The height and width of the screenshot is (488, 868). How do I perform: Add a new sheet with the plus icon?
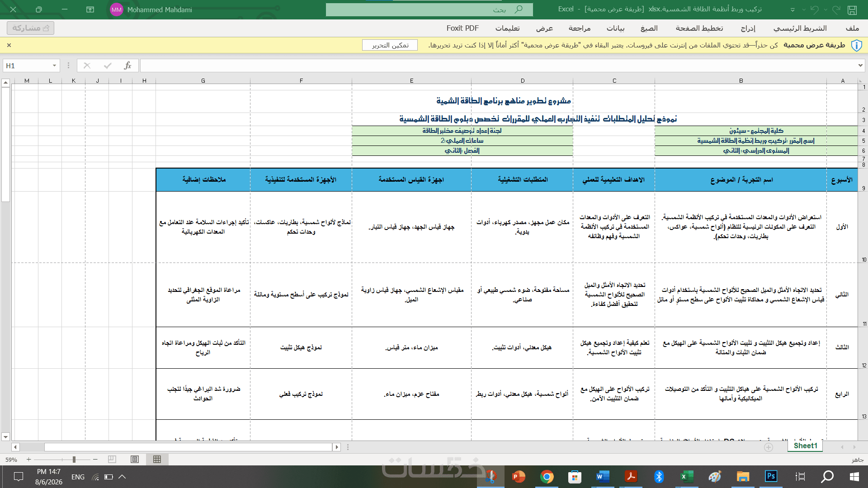[769, 447]
